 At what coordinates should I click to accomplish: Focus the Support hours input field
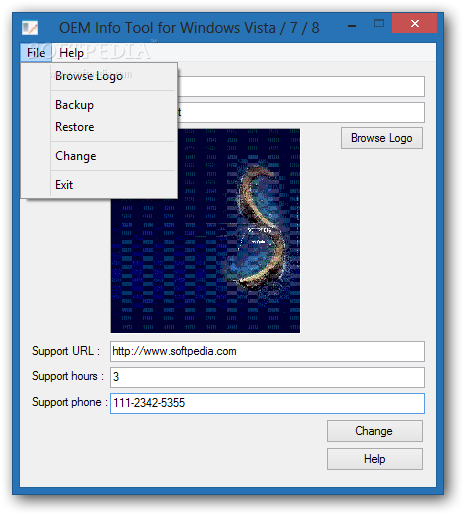267,377
